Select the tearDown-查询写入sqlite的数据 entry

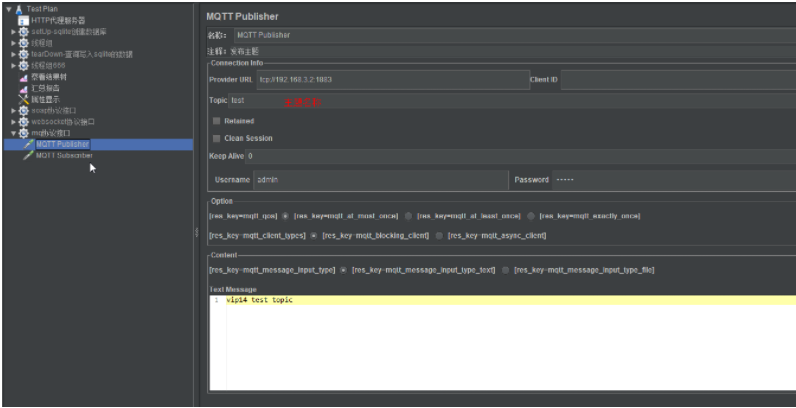pyautogui.click(x=82, y=54)
